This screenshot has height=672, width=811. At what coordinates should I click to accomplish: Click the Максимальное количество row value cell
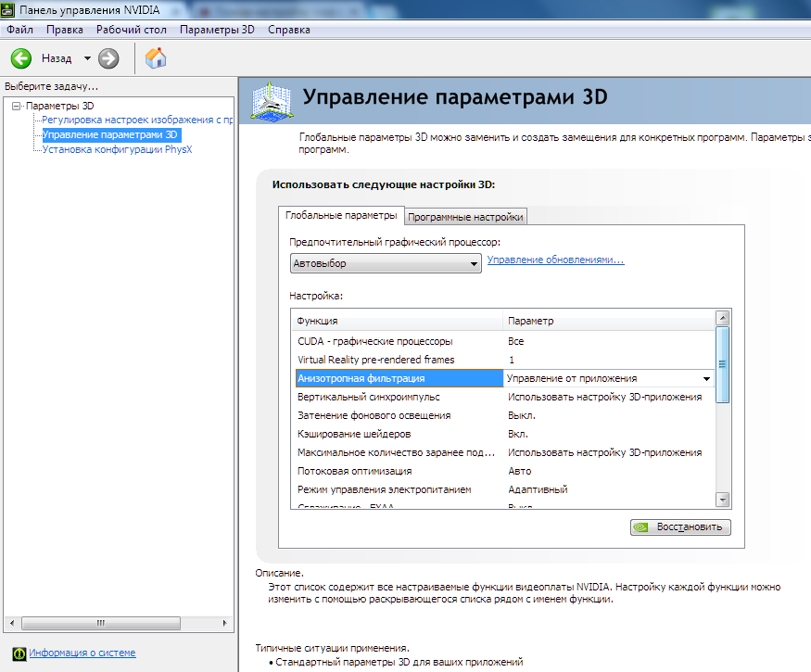coord(604,452)
